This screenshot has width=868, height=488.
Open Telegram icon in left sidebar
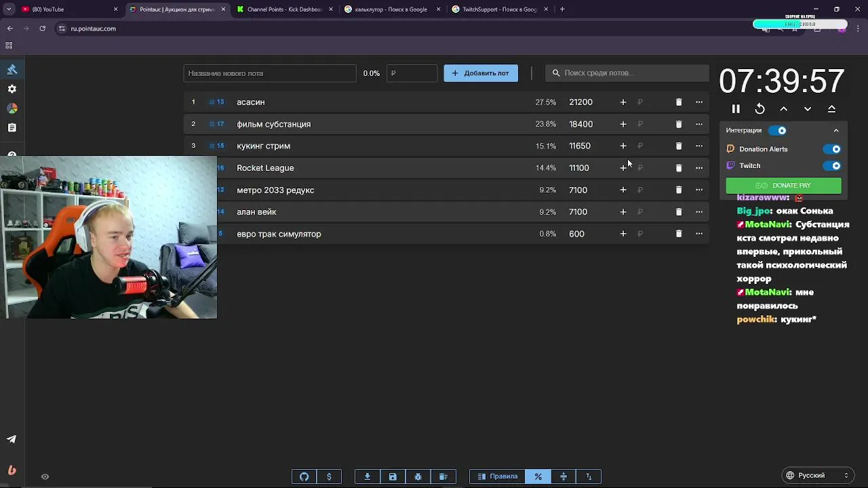12,439
